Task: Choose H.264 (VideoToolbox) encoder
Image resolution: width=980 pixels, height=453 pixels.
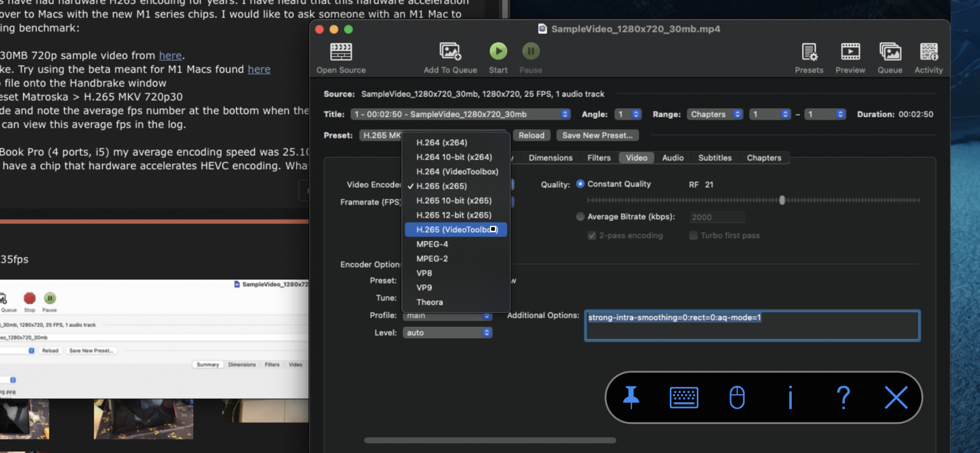Action: point(456,172)
